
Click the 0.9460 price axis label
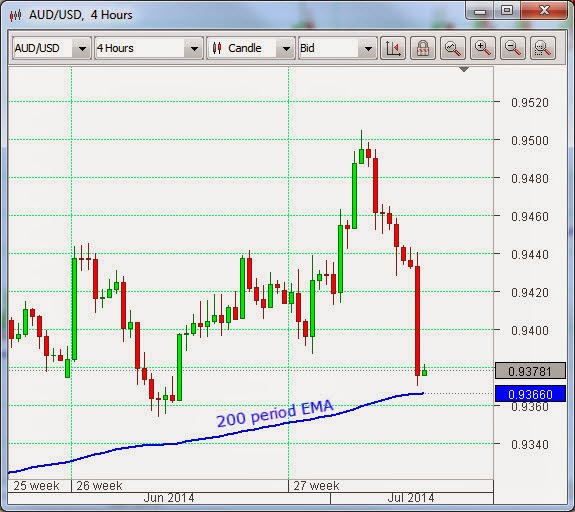click(530, 216)
